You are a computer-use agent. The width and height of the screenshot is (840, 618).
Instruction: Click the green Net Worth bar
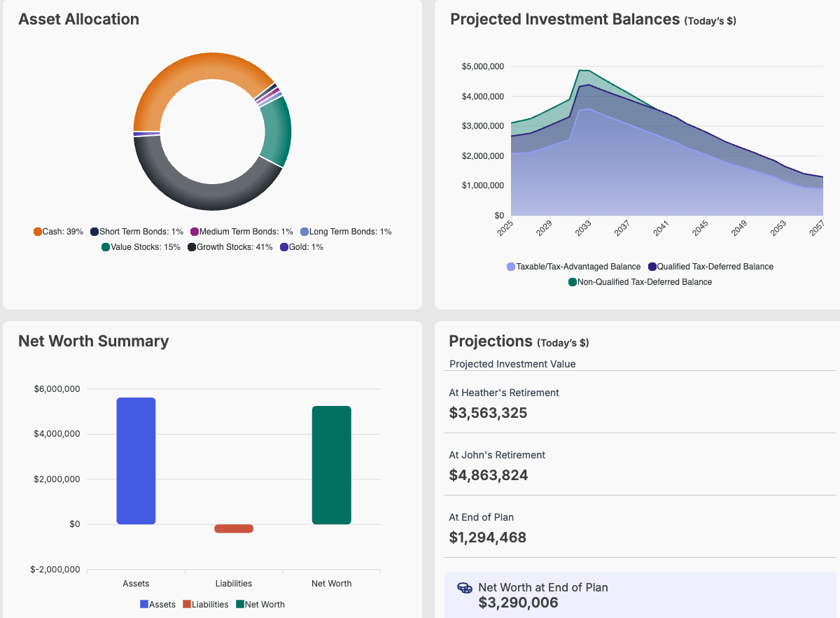tap(331, 465)
